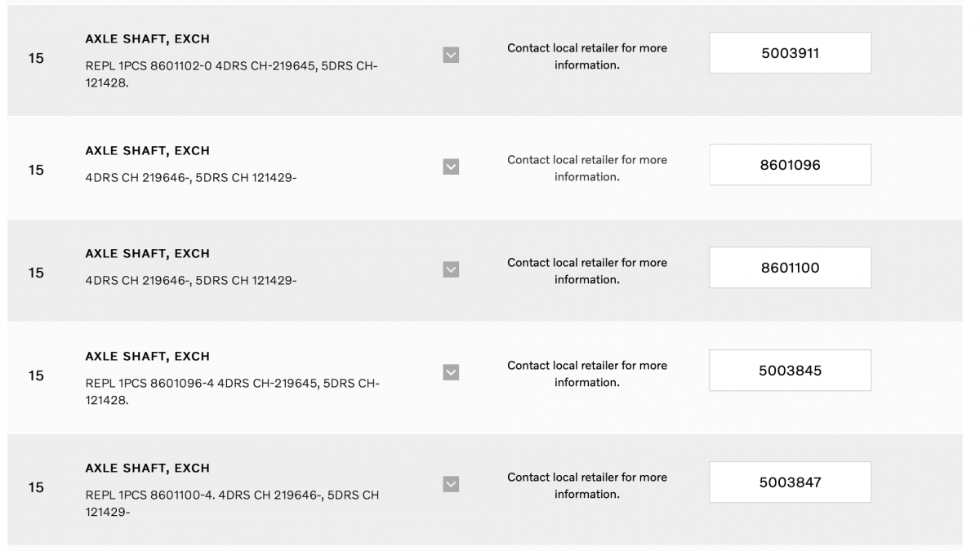
Task: Click the 5003845 part number box
Action: pyautogui.click(x=789, y=370)
